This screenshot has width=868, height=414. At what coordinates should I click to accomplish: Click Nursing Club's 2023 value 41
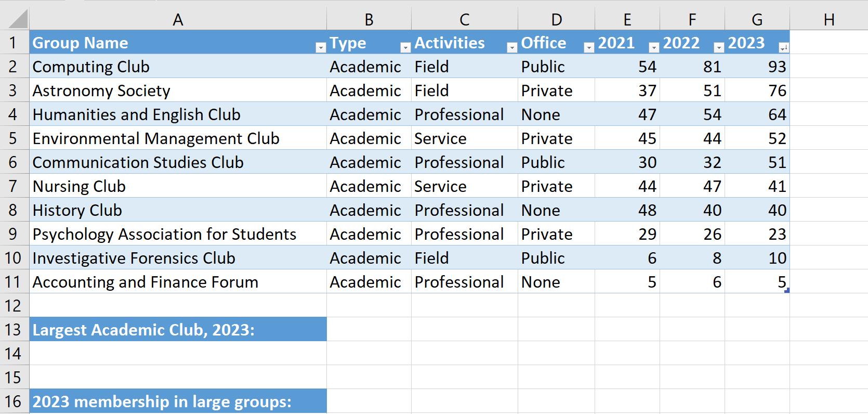(757, 186)
